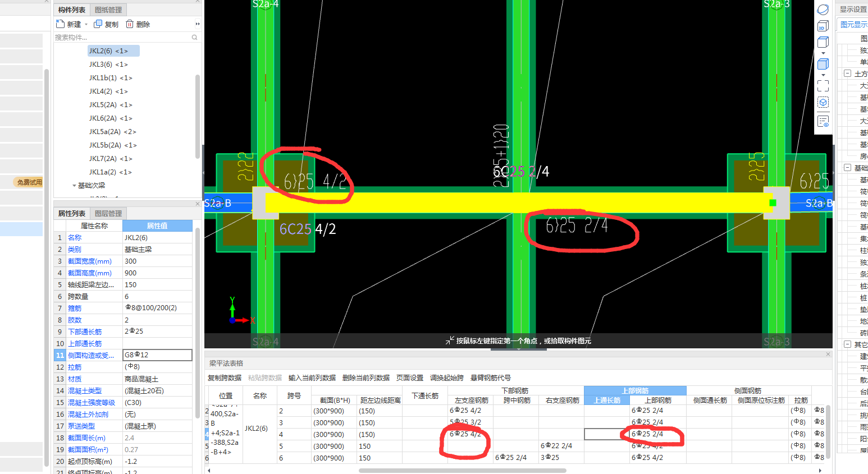Click the component list vertical scrollbar

click(x=198, y=116)
